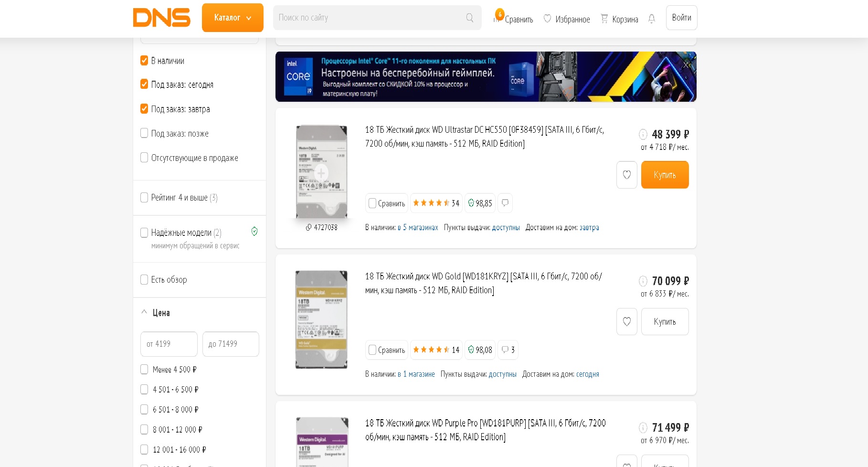Open Корзина in the header

[x=619, y=19]
